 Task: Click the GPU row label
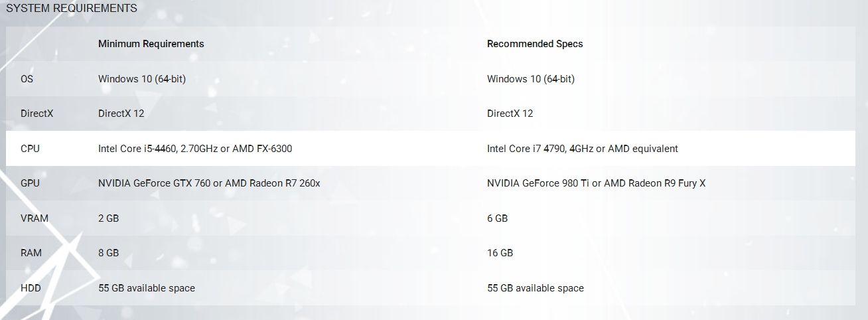click(30, 183)
